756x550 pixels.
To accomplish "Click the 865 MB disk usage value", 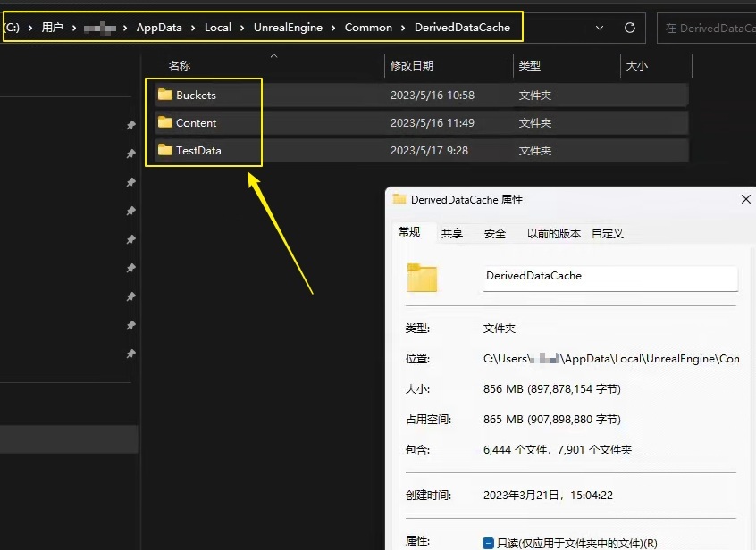I will pos(551,420).
